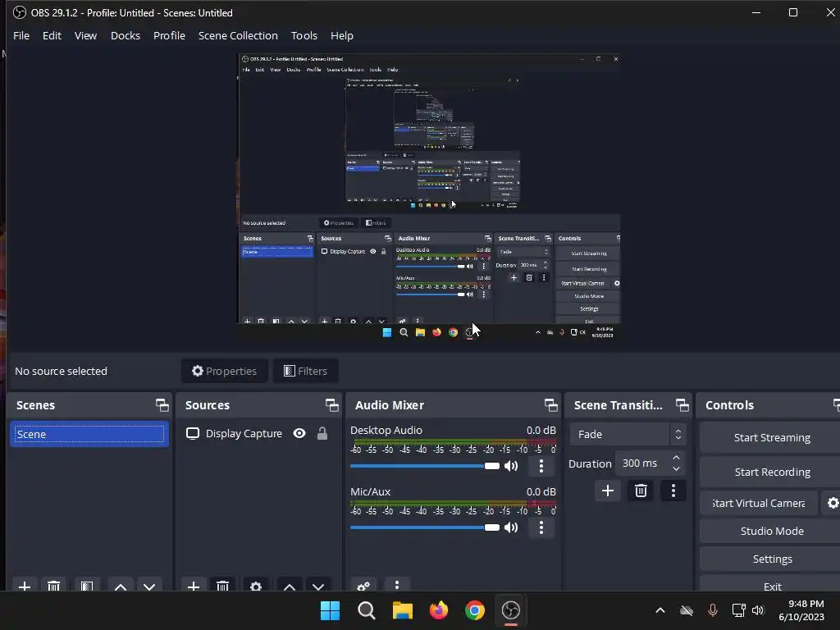Open virtual camera settings gear icon

[832, 503]
